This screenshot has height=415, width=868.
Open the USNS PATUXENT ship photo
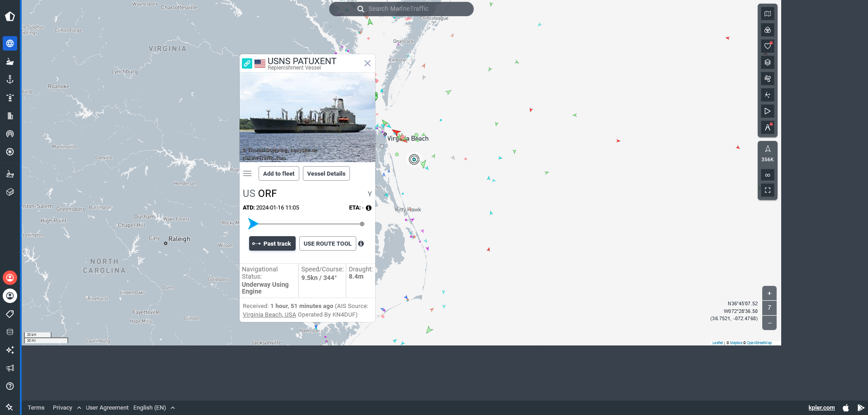307,117
